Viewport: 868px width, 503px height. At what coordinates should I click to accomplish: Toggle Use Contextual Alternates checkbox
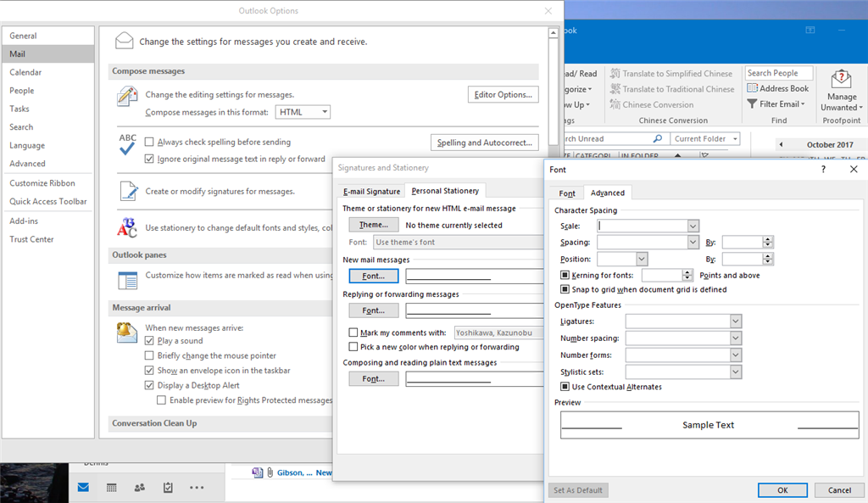(565, 387)
